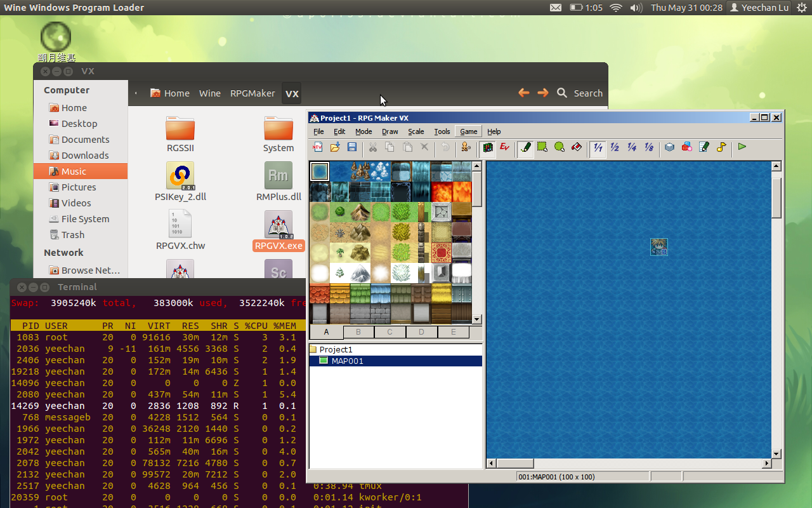812x508 pixels.
Task: Click the player start character on map
Action: click(659, 247)
